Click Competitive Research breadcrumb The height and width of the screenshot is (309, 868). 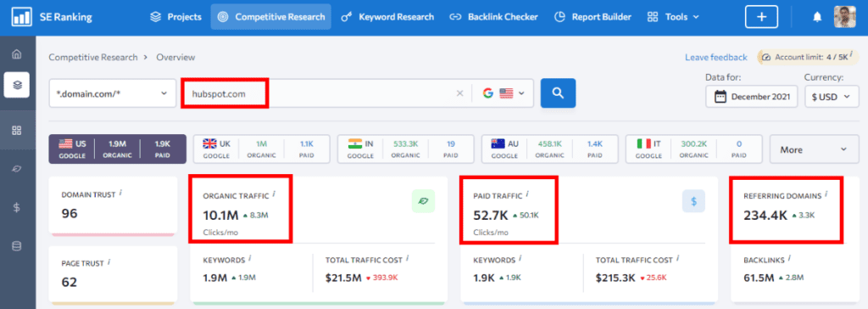coord(93,57)
